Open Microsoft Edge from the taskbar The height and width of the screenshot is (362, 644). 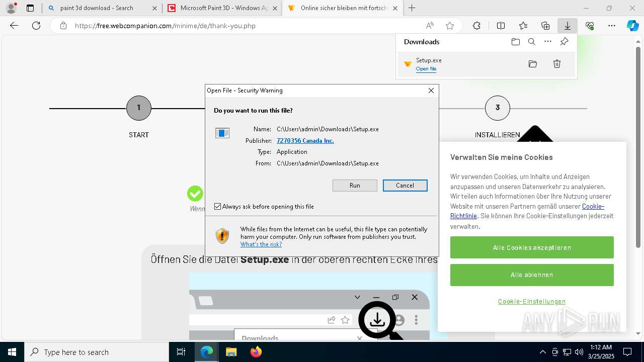tap(207, 352)
